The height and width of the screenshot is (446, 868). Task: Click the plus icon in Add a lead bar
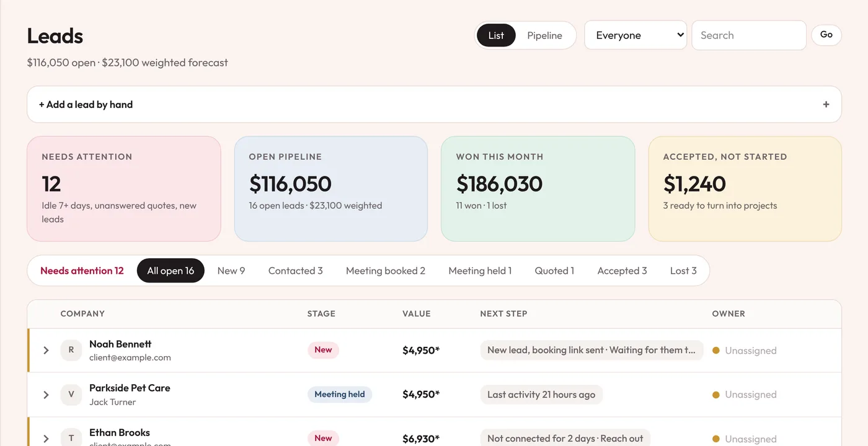click(x=826, y=105)
